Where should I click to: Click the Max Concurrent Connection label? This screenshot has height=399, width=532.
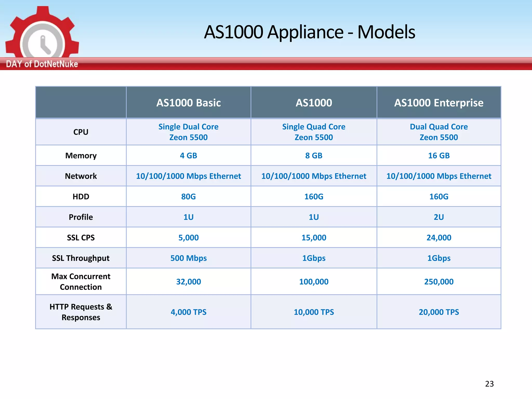(x=81, y=282)
